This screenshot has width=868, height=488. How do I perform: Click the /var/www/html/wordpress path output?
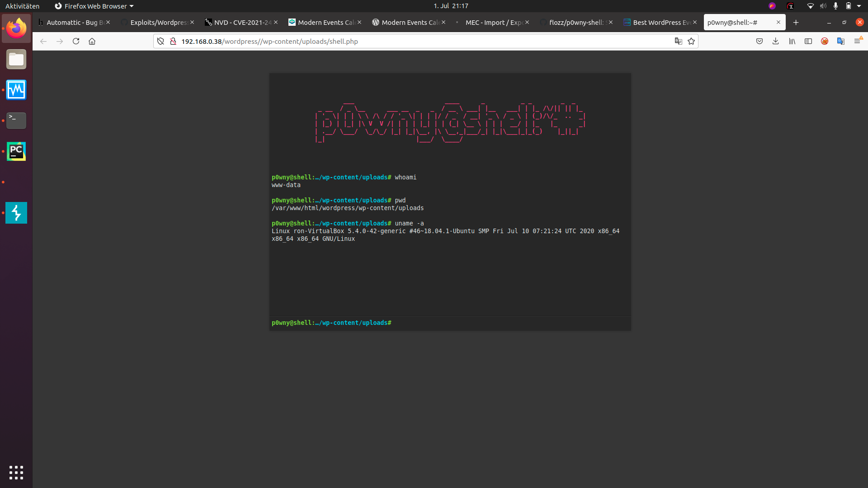348,208
